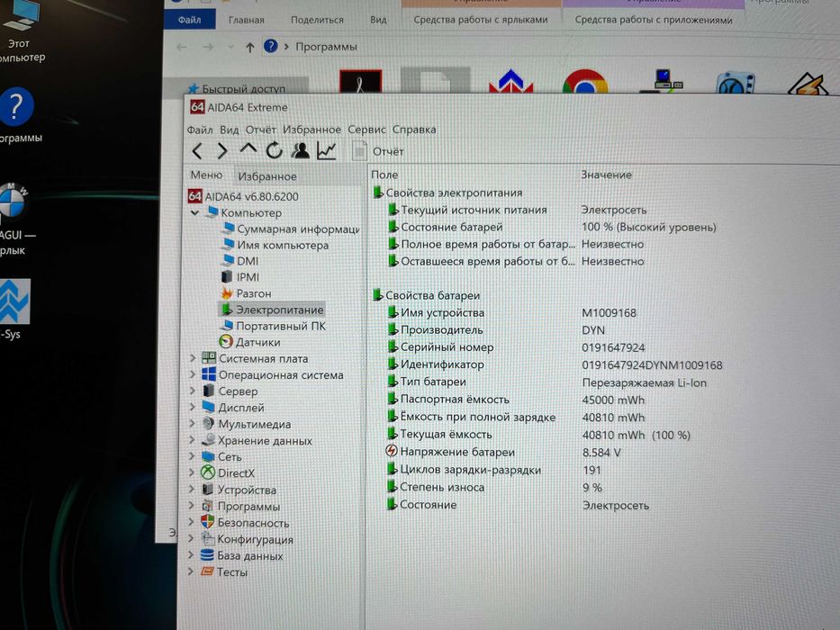Click the Refresh icon in AIDA64 toolbar
This screenshot has width=840, height=630.
[x=275, y=150]
